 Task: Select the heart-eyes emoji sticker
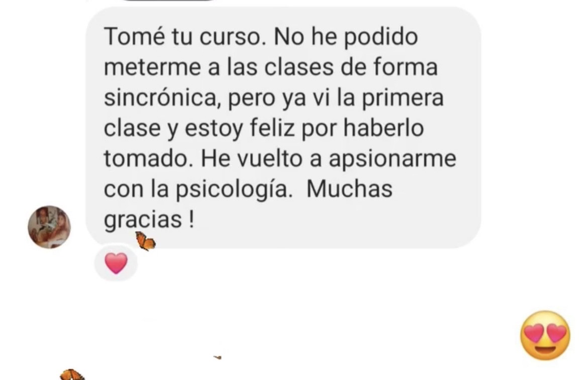545,335
